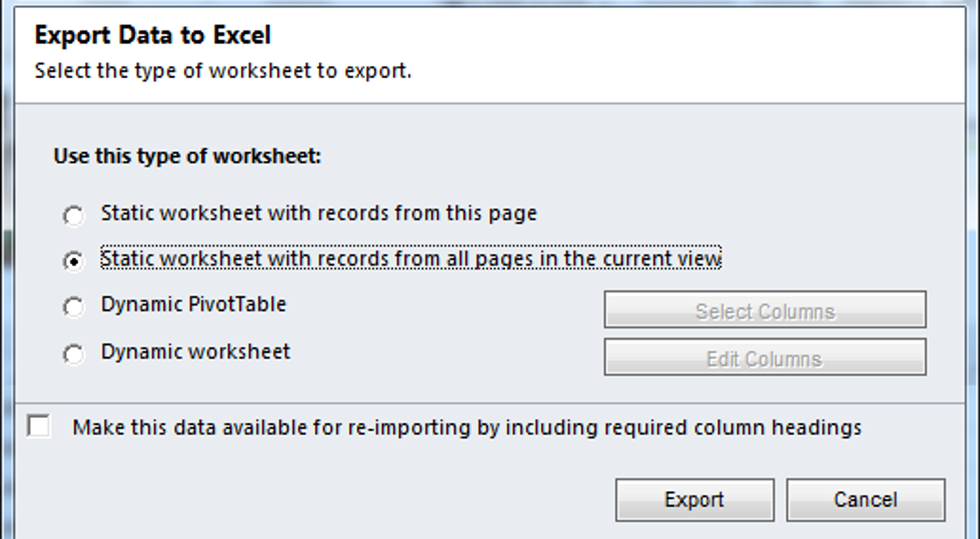The height and width of the screenshot is (539, 980).
Task: Choose the Dynamic worksheet radio option
Action: click(x=74, y=354)
